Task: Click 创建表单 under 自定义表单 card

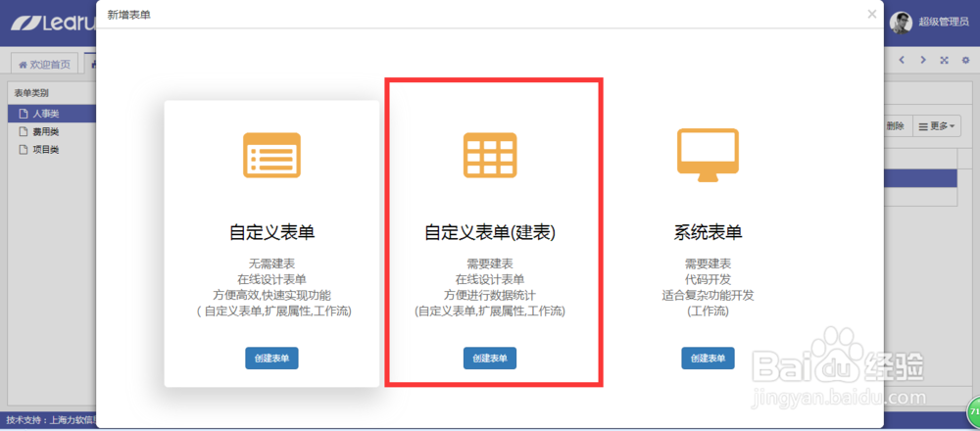Action: pyautogui.click(x=271, y=359)
